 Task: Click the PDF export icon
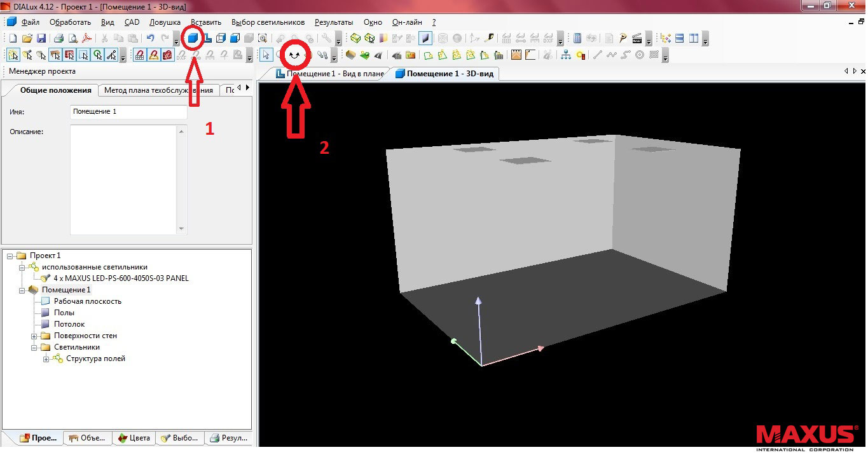pyautogui.click(x=86, y=39)
